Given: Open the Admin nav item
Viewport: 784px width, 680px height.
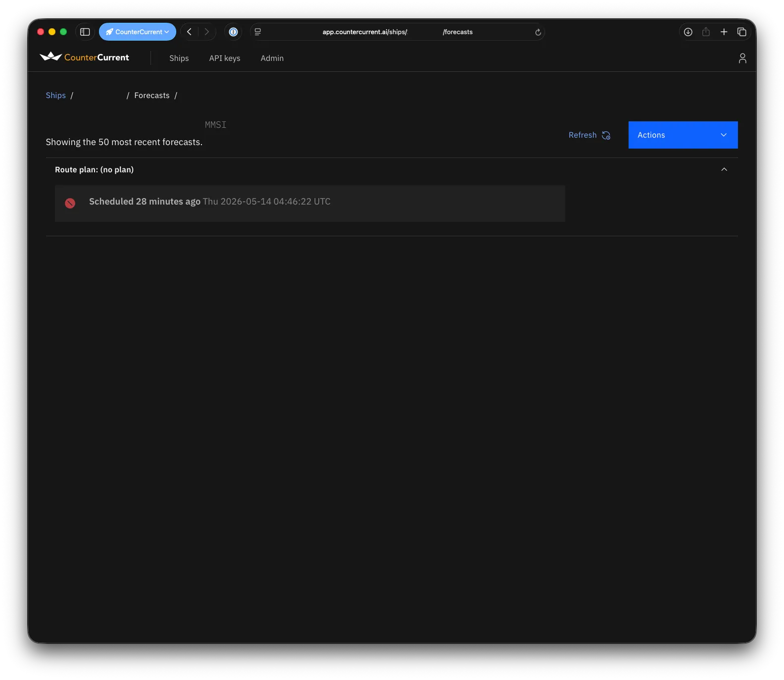Looking at the screenshot, I should click(272, 58).
